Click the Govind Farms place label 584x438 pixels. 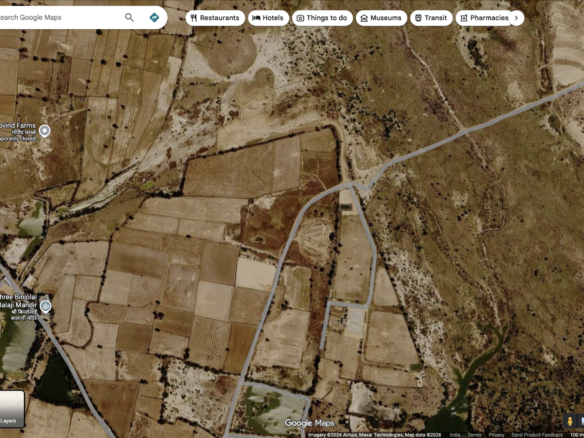click(x=18, y=126)
